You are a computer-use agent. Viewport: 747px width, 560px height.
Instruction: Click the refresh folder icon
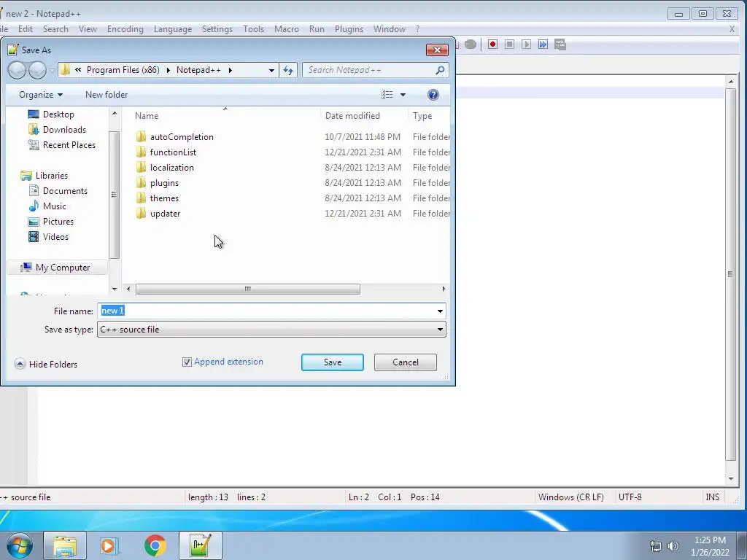pyautogui.click(x=288, y=70)
